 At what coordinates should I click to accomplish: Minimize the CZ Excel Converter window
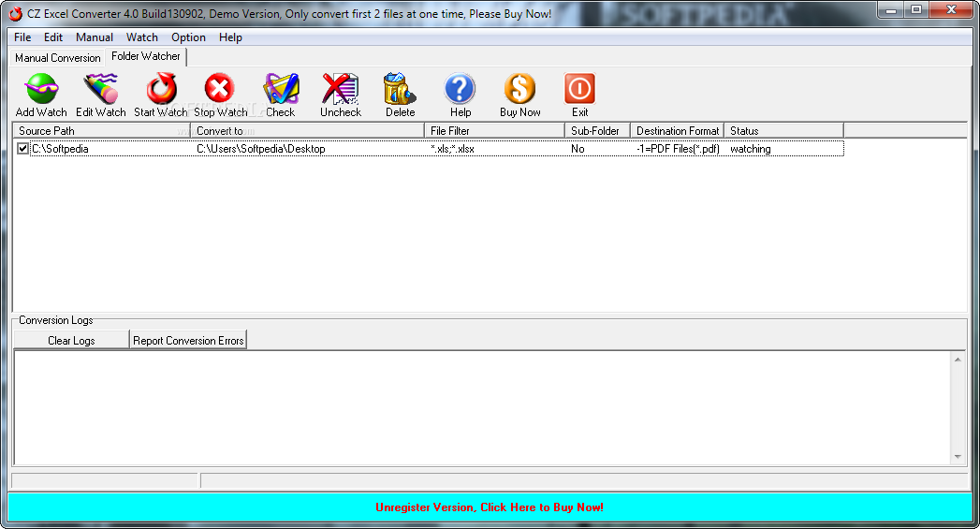pos(891,10)
